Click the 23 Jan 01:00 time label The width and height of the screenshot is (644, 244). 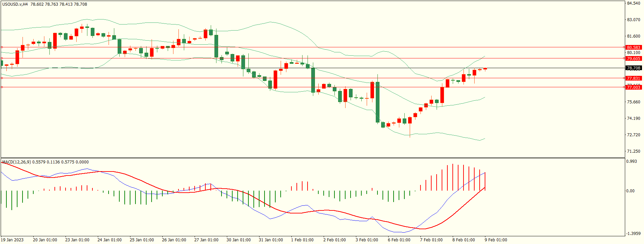pyautogui.click(x=77, y=240)
